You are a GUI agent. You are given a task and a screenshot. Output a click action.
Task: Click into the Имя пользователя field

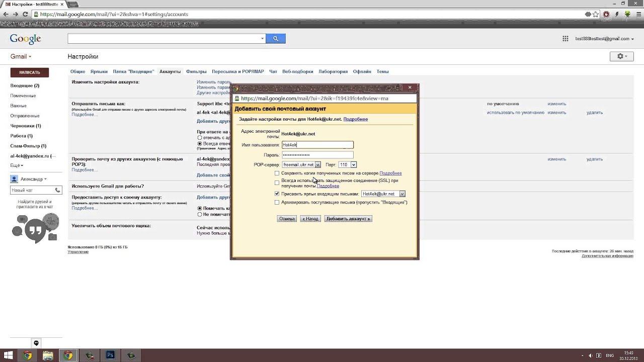[x=317, y=145]
